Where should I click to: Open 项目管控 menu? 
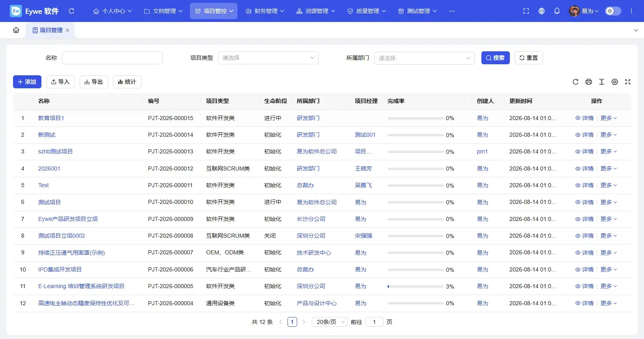214,11
